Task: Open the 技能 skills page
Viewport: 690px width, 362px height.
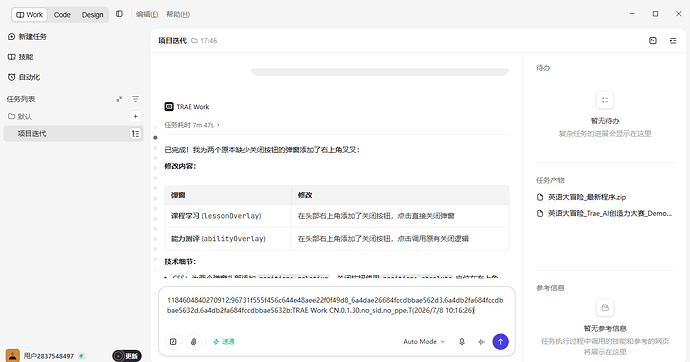Action: click(20, 57)
